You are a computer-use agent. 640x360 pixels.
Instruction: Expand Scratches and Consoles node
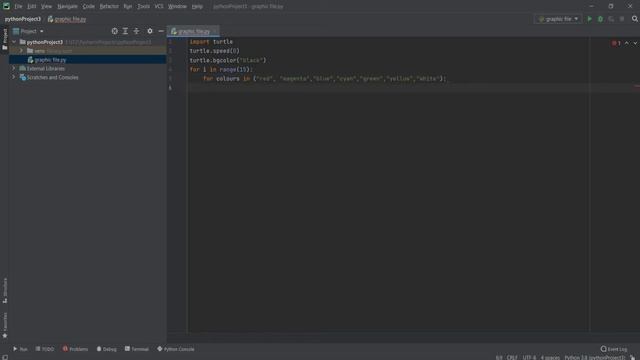click(x=14, y=77)
